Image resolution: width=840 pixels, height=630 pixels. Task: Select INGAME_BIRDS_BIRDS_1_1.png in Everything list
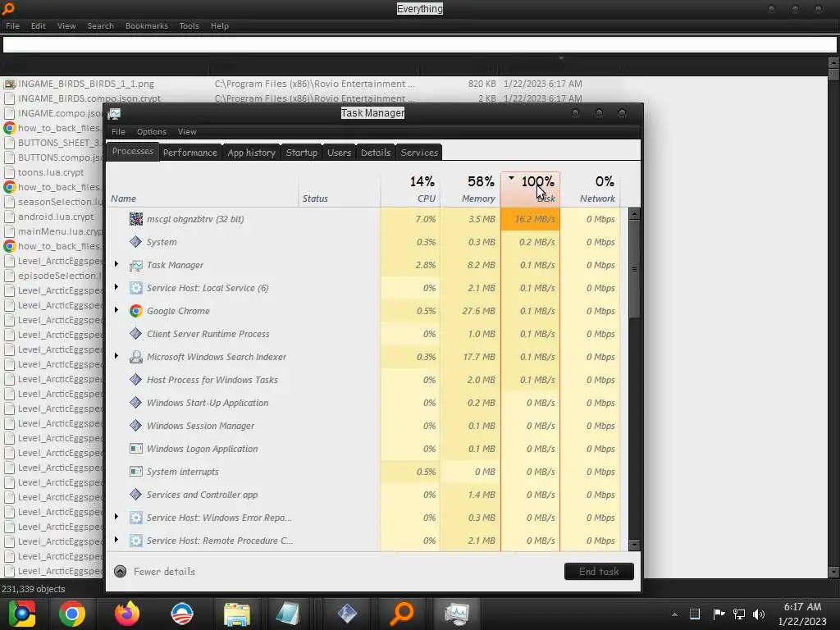85,84
